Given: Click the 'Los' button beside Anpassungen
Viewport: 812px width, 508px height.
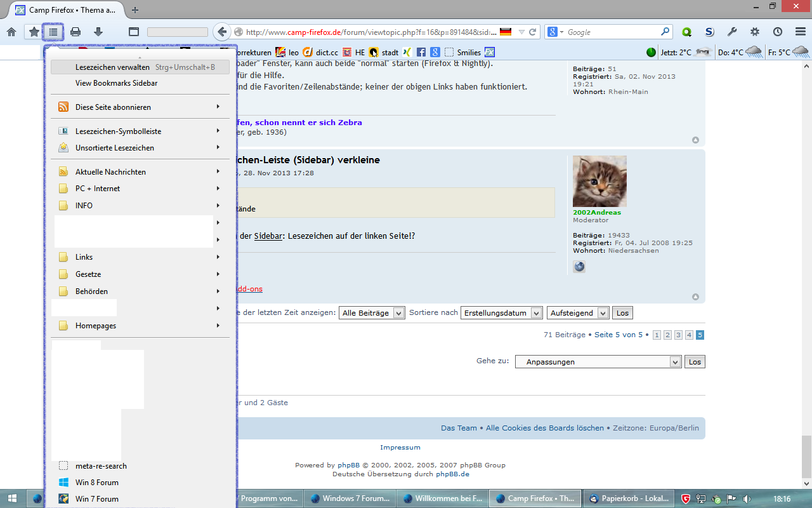Looking at the screenshot, I should pyautogui.click(x=695, y=362).
